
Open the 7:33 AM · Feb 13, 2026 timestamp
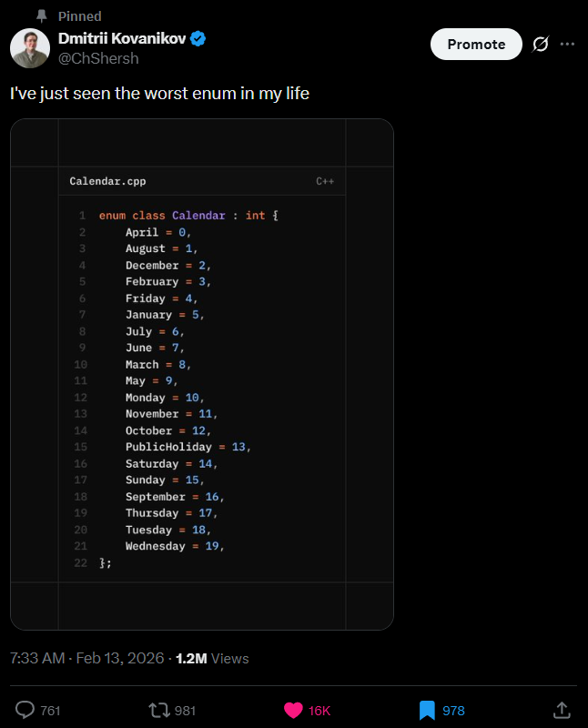[x=87, y=658]
